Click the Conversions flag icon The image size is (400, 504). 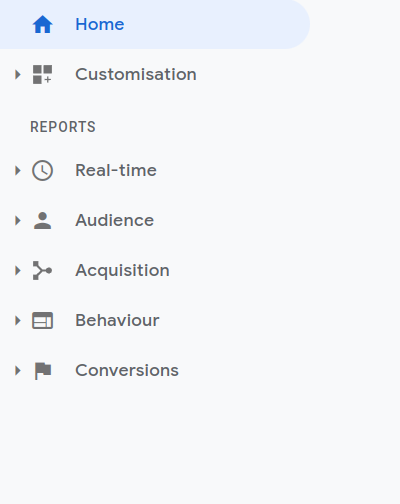click(x=43, y=371)
